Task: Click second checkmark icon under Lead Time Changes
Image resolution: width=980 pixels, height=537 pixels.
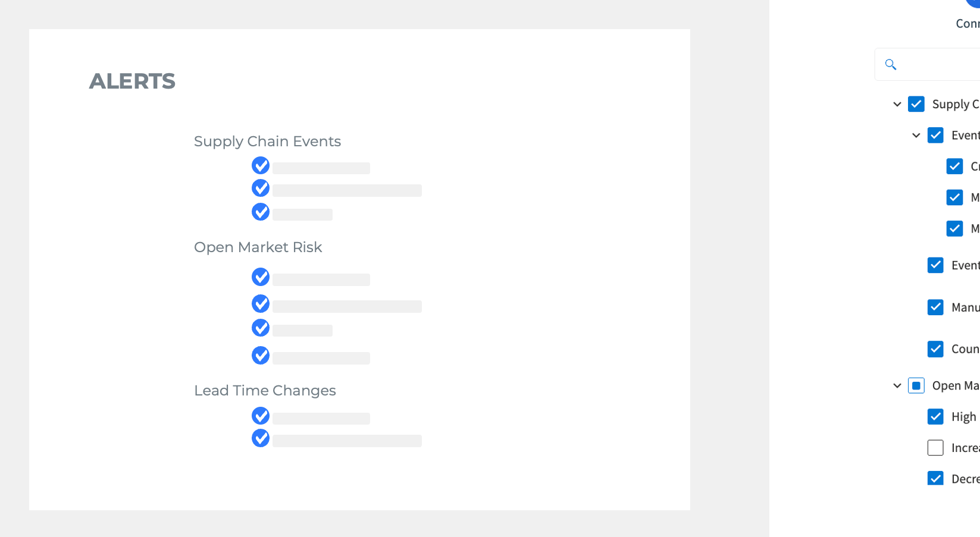Action: [261, 438]
